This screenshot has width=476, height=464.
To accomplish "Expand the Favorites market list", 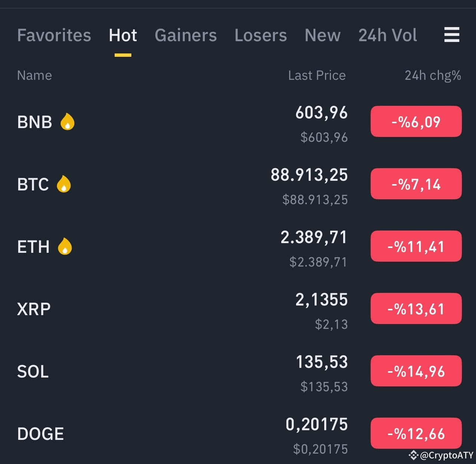I will pyautogui.click(x=54, y=35).
